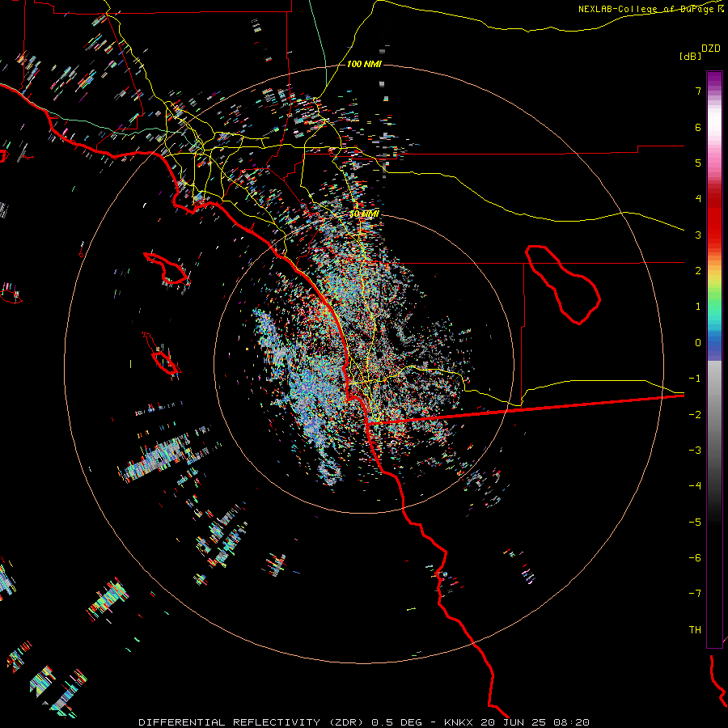728x728 pixels.
Task: Click the "100 NMI" range ring label
Action: tap(364, 64)
